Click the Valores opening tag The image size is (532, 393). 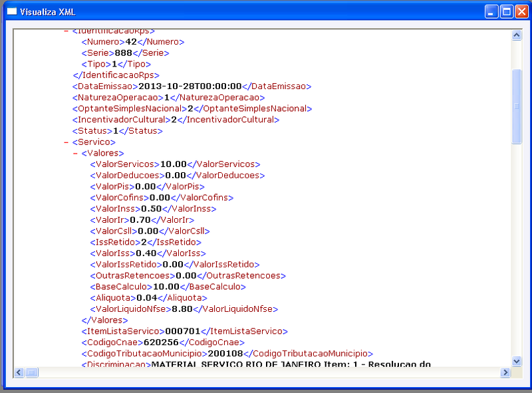tap(103, 154)
